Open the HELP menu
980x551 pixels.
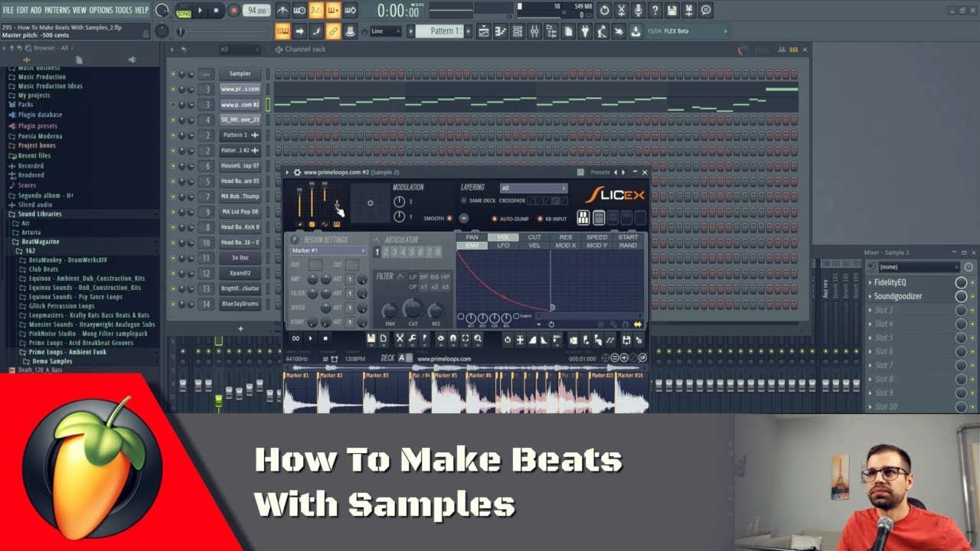pyautogui.click(x=142, y=10)
